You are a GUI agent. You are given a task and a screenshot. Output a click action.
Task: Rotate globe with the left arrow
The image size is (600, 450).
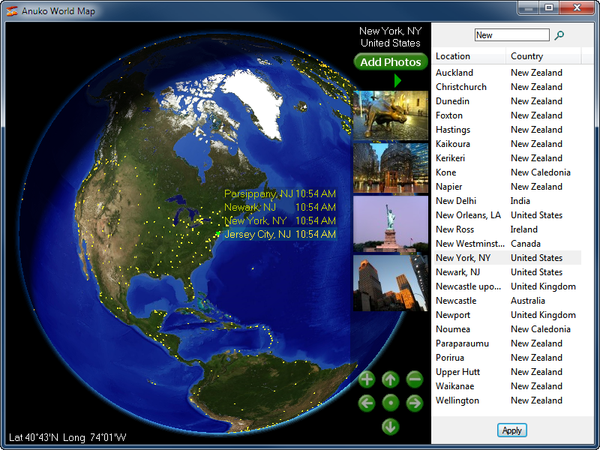click(x=367, y=403)
